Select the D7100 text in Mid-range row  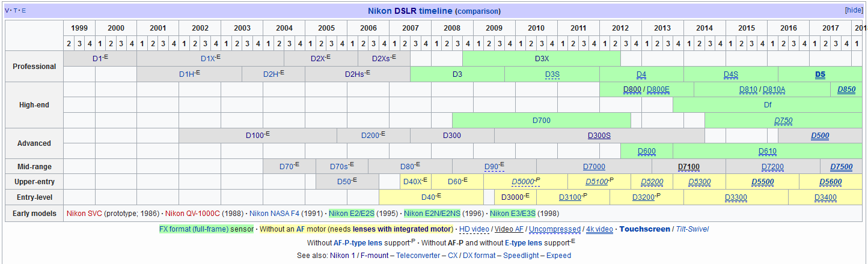pos(689,167)
